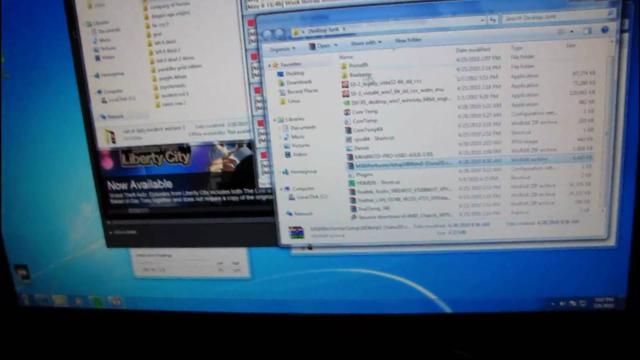This screenshot has width=640, height=360.
Task: Click the Open button in the toolbar
Action: pos(323,46)
